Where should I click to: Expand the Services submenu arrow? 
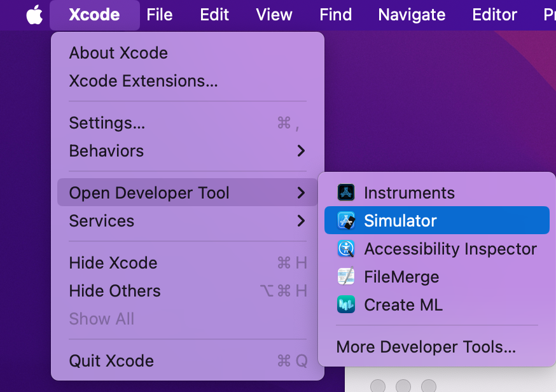click(x=301, y=221)
